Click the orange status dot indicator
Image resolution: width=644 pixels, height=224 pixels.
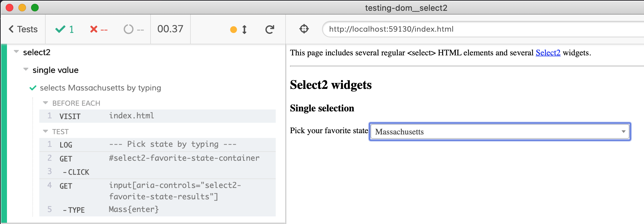(x=234, y=30)
